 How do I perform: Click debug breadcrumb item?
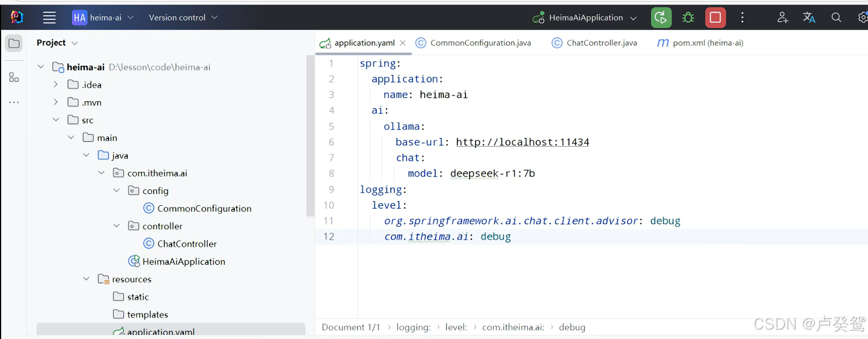pyautogui.click(x=572, y=327)
